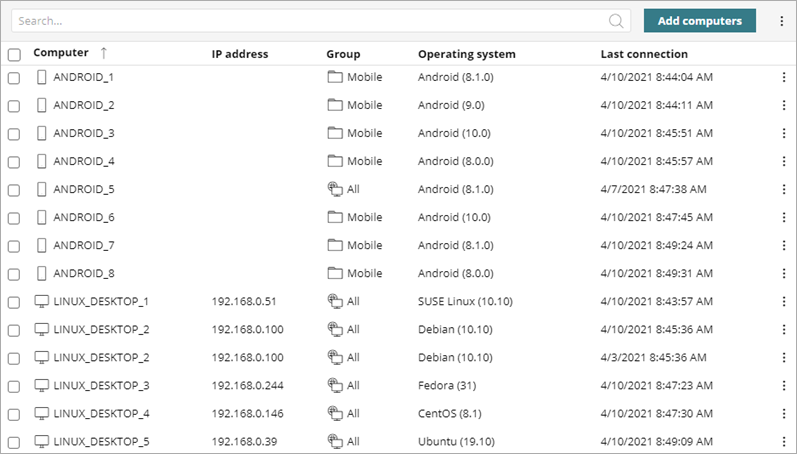Image resolution: width=797 pixels, height=454 pixels.
Task: Check the LINUX_DESKTOP_4 row checkbox
Action: tap(14, 414)
